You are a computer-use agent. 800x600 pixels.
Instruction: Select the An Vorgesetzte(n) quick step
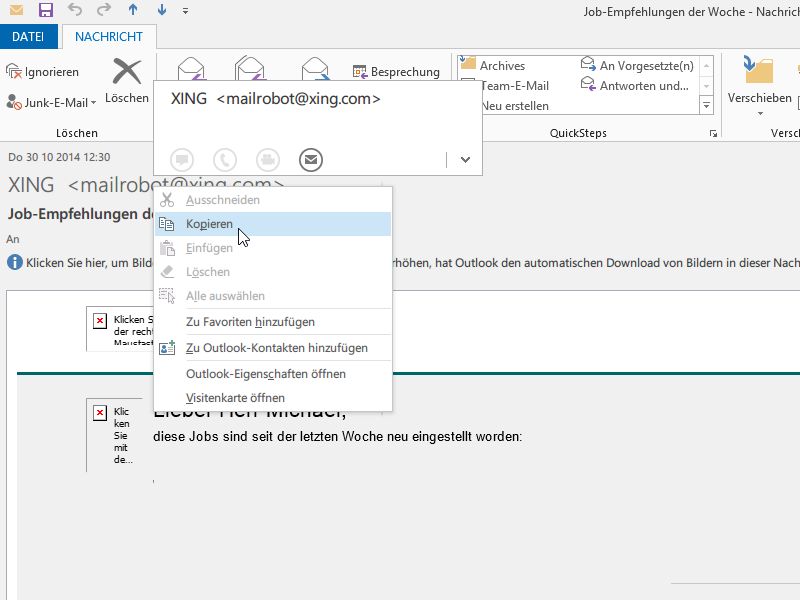[638, 66]
